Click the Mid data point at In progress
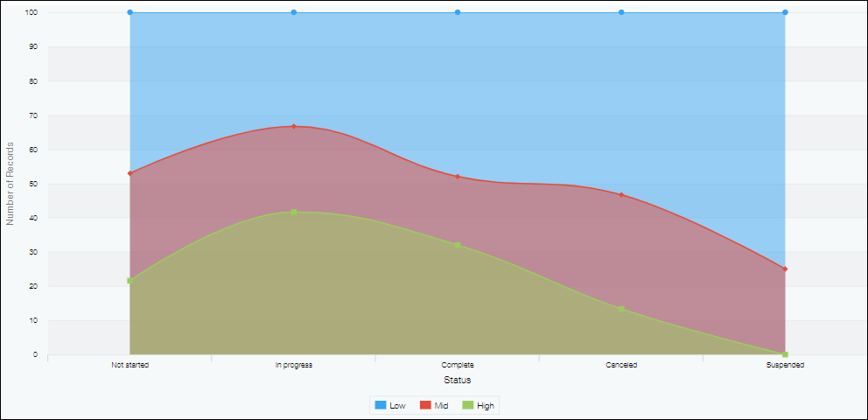 pos(294,126)
